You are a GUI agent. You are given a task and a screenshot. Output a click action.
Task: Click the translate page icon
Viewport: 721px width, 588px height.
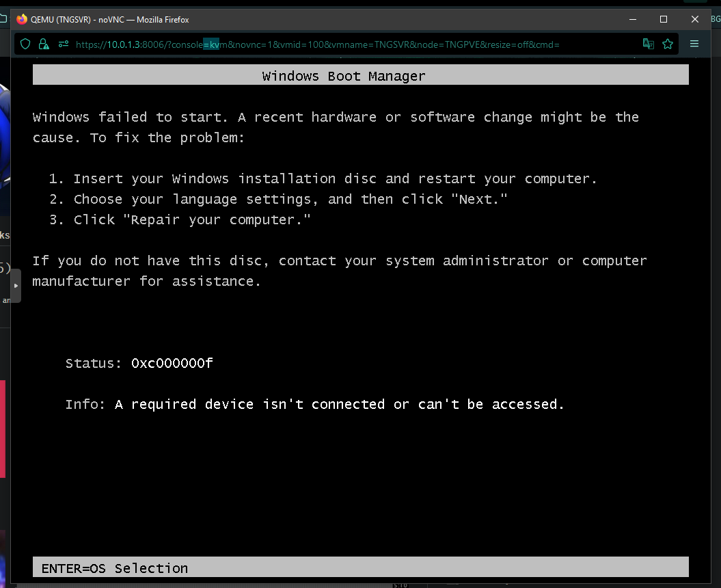648,44
